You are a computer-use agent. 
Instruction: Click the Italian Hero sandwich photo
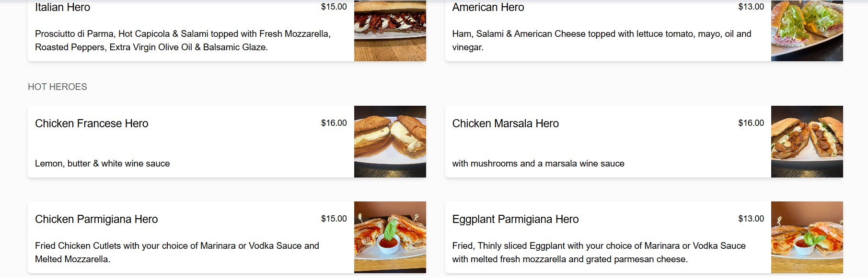click(x=390, y=30)
